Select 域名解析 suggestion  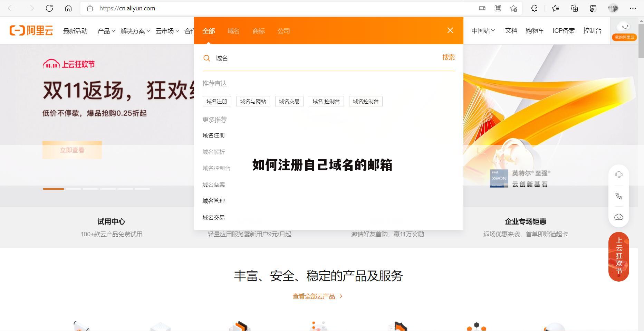click(214, 152)
